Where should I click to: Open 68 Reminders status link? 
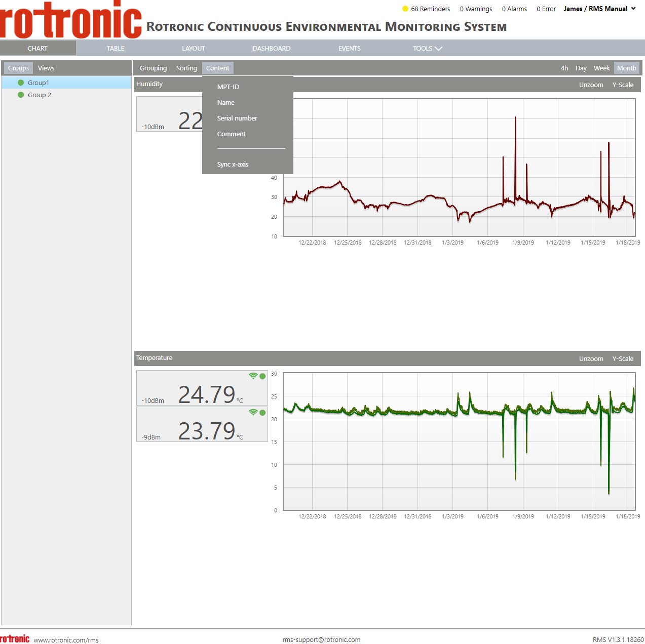pyautogui.click(x=430, y=9)
